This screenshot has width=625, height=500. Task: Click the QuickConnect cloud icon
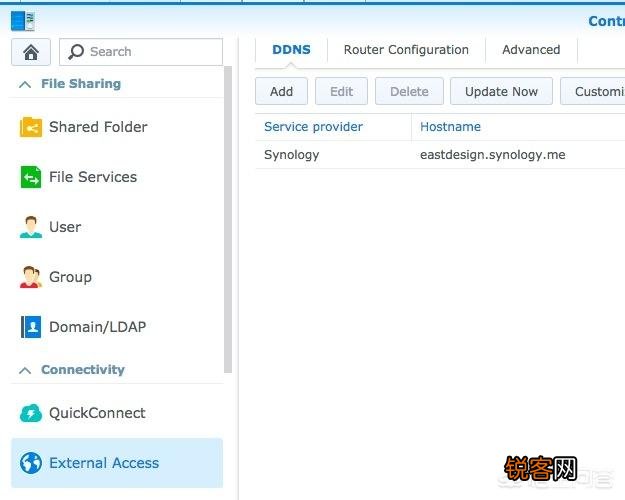pos(31,413)
